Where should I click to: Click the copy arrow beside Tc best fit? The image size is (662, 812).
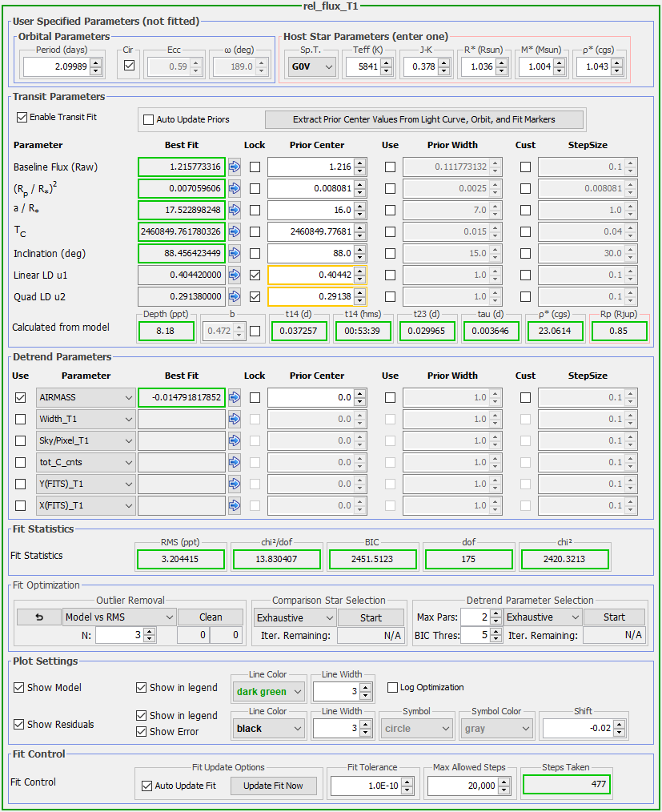pos(235,232)
